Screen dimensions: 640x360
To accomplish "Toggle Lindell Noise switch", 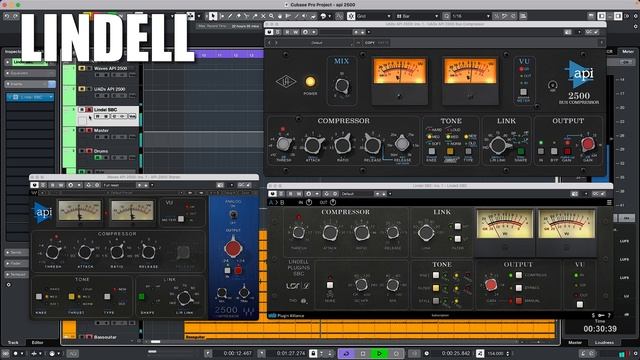I will coord(330,285).
